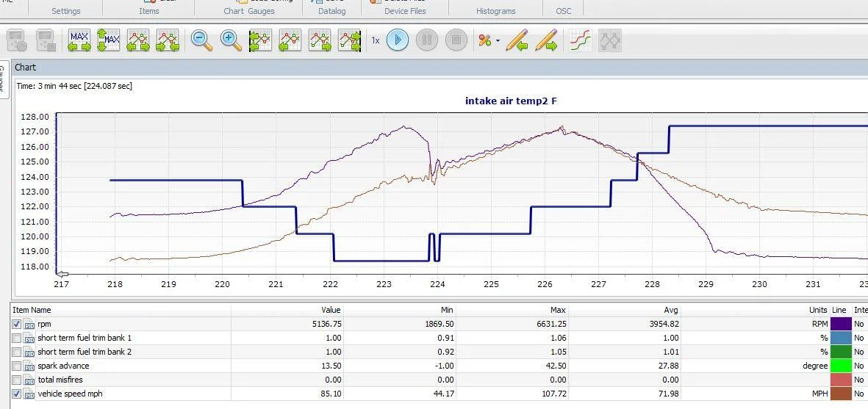The height and width of the screenshot is (409, 868).
Task: Select the vehicle speed mph row name
Action: [x=71, y=394]
